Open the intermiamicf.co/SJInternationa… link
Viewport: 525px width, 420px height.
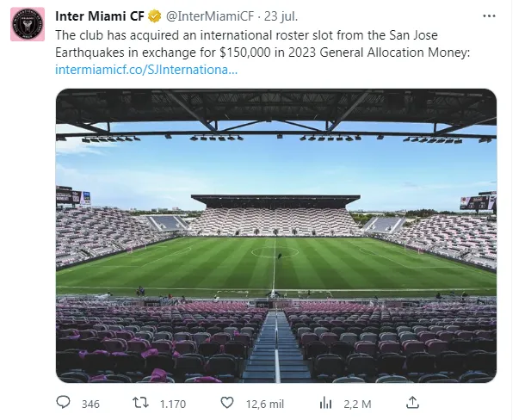tap(146, 70)
